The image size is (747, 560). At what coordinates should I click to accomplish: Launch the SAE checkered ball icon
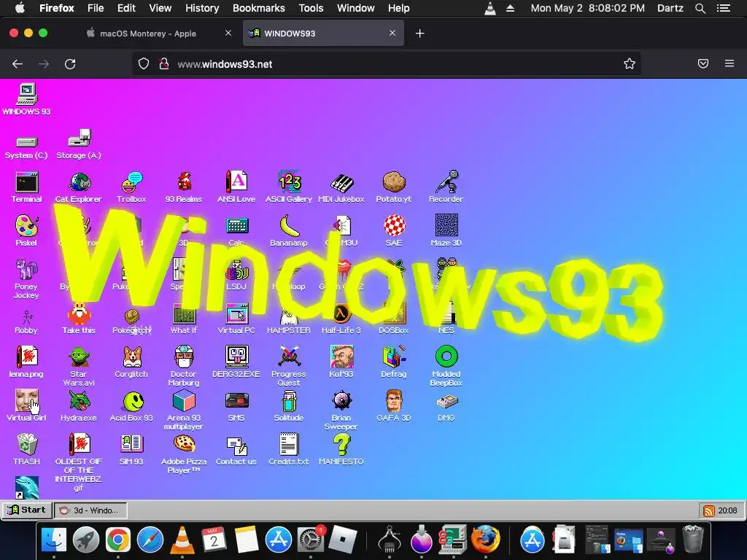click(x=393, y=226)
